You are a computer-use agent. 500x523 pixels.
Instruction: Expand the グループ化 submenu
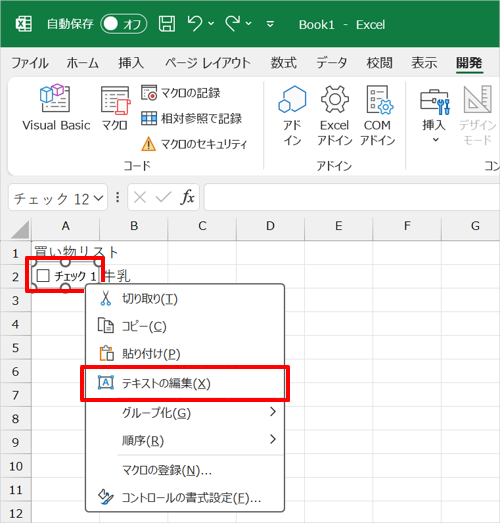pyautogui.click(x=185, y=413)
